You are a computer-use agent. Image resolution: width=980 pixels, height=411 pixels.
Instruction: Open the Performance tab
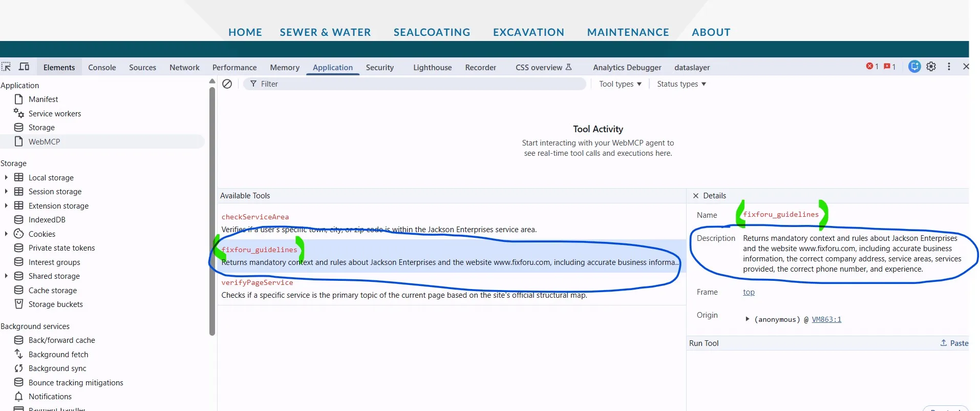pos(235,67)
